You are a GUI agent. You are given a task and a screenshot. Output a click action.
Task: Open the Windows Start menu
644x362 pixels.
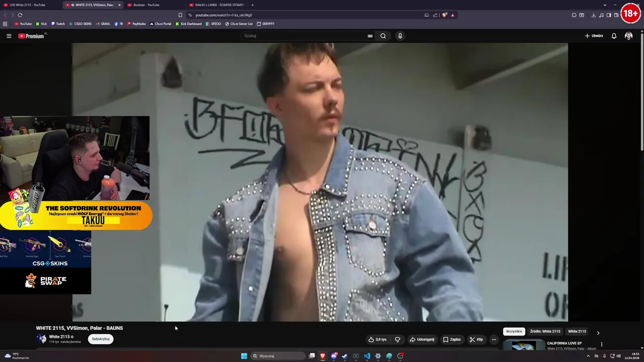click(244, 356)
